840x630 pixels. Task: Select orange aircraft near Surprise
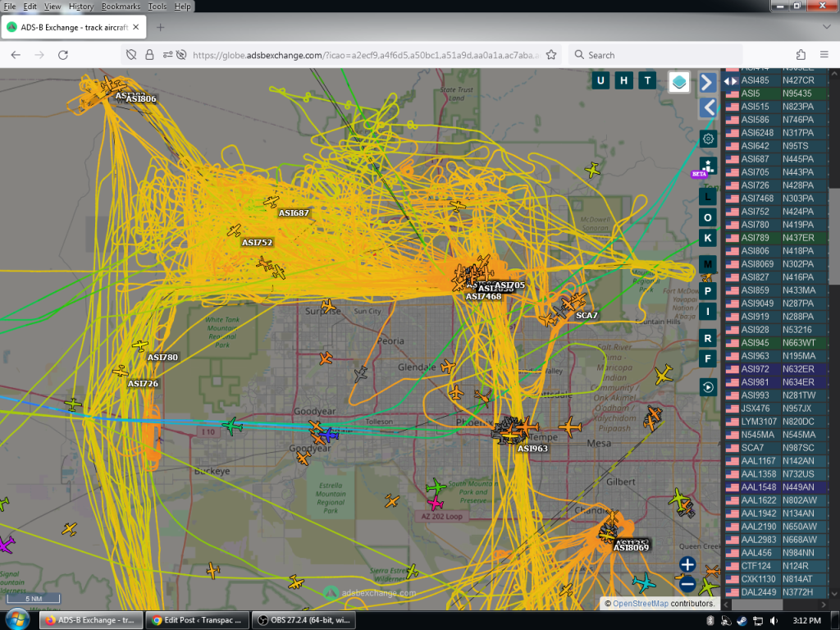coord(329,307)
